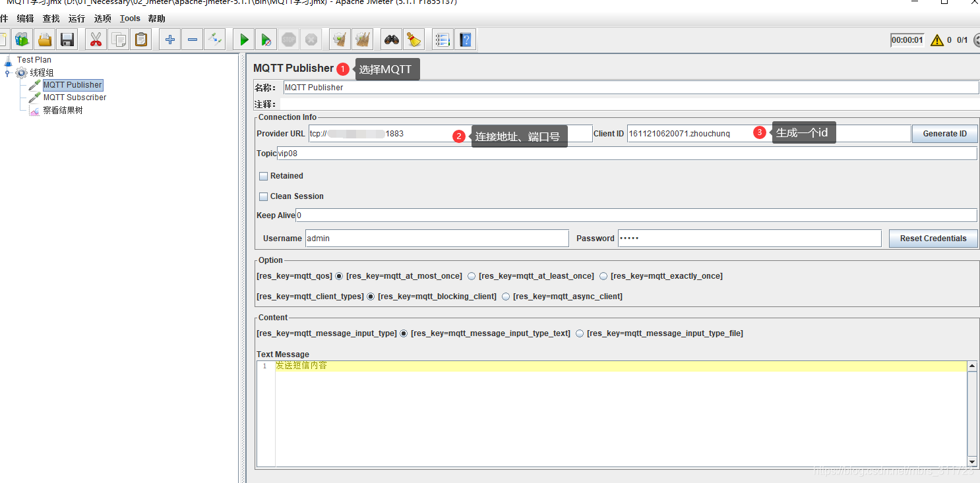Copy element using the copy icon
The image size is (980, 483).
(119, 40)
